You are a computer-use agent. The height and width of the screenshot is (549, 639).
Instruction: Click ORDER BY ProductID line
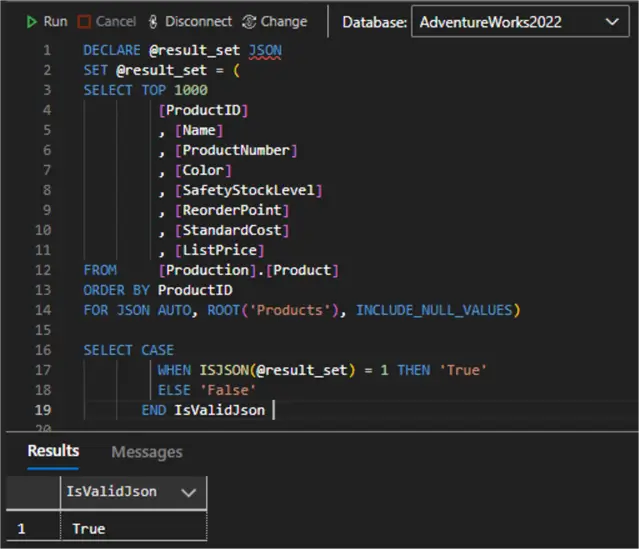(x=158, y=290)
